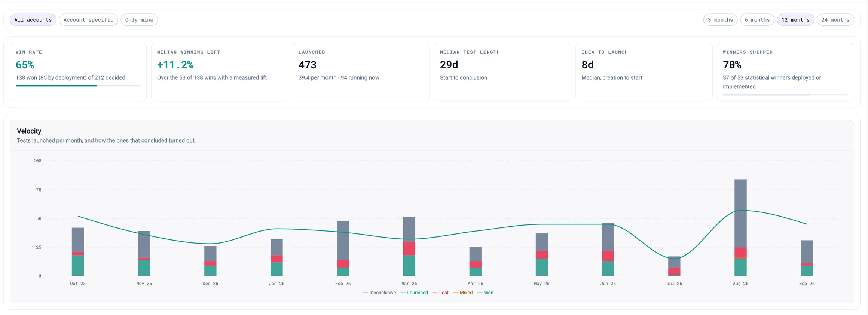Click the LAUNCHED card label
868x315 pixels.
point(312,52)
